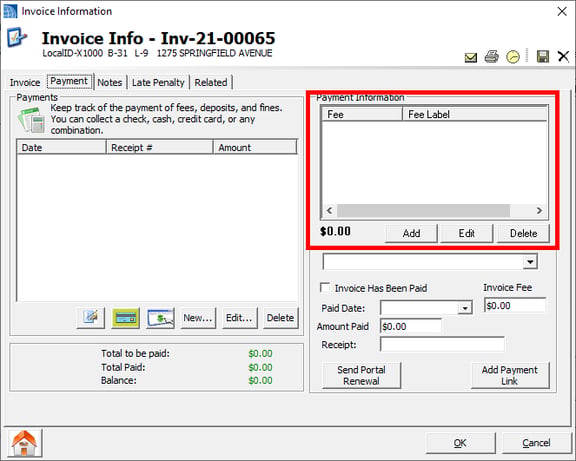576x461 pixels.
Task: Click the home house icon
Action: [x=24, y=443]
